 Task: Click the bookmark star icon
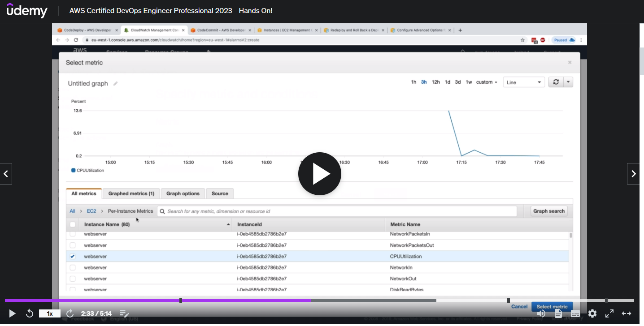tap(522, 40)
